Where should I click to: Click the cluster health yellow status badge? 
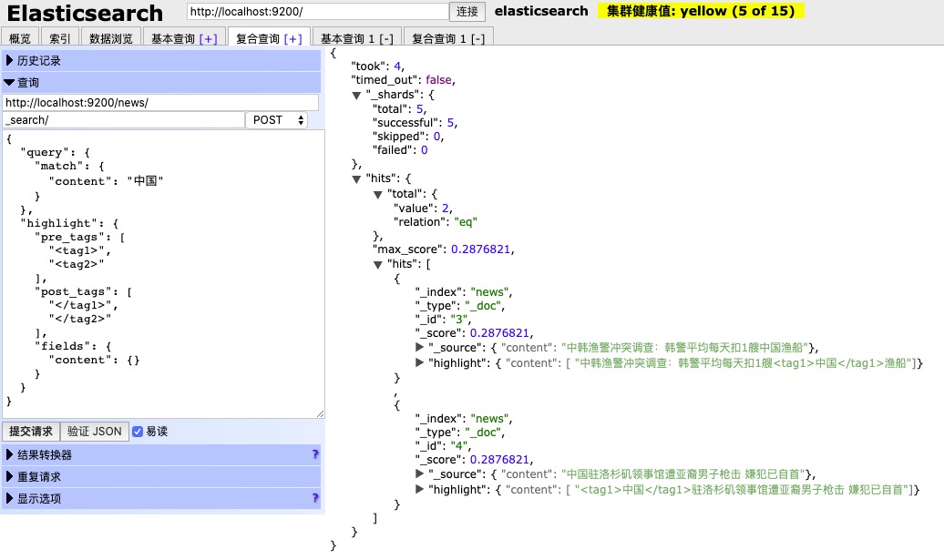click(701, 11)
